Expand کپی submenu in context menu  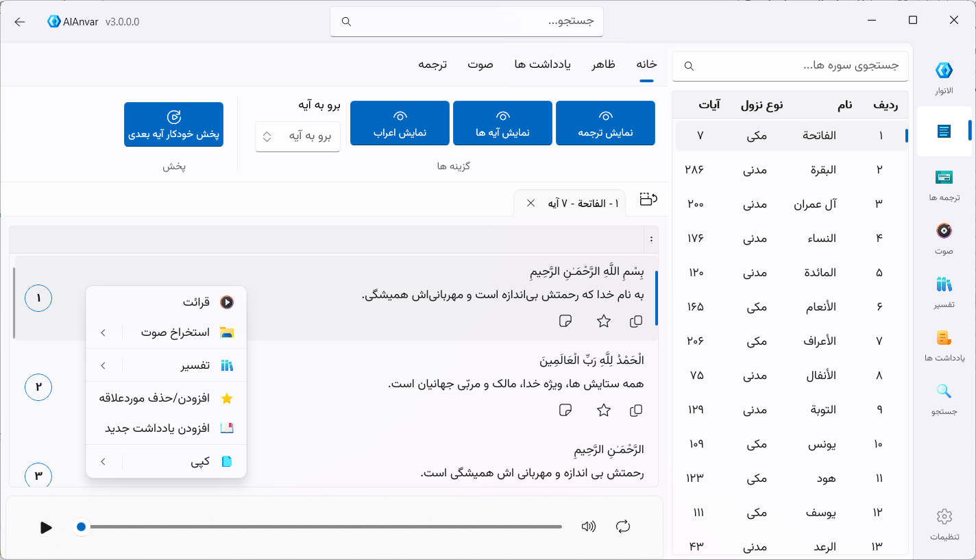pos(166,462)
